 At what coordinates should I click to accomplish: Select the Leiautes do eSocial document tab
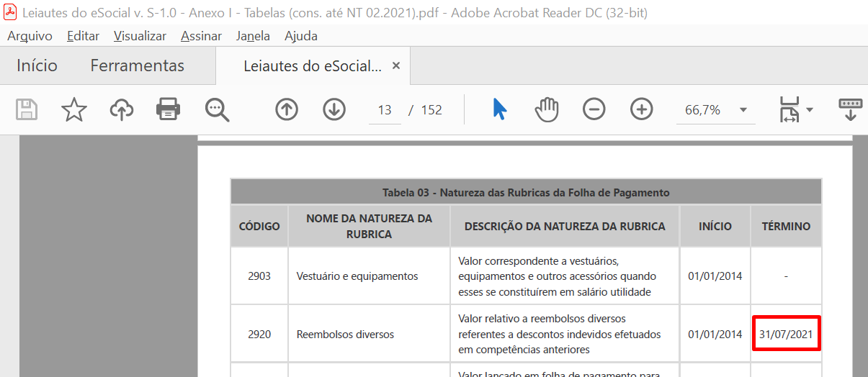coord(313,66)
